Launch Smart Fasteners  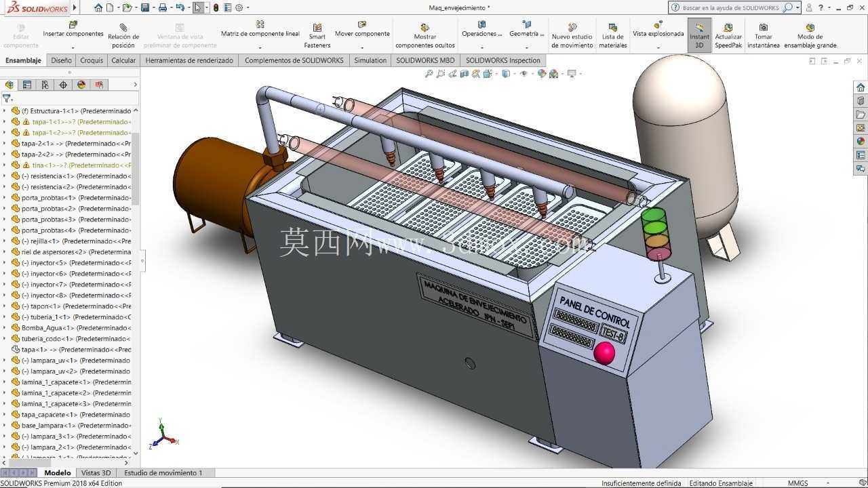click(x=317, y=36)
